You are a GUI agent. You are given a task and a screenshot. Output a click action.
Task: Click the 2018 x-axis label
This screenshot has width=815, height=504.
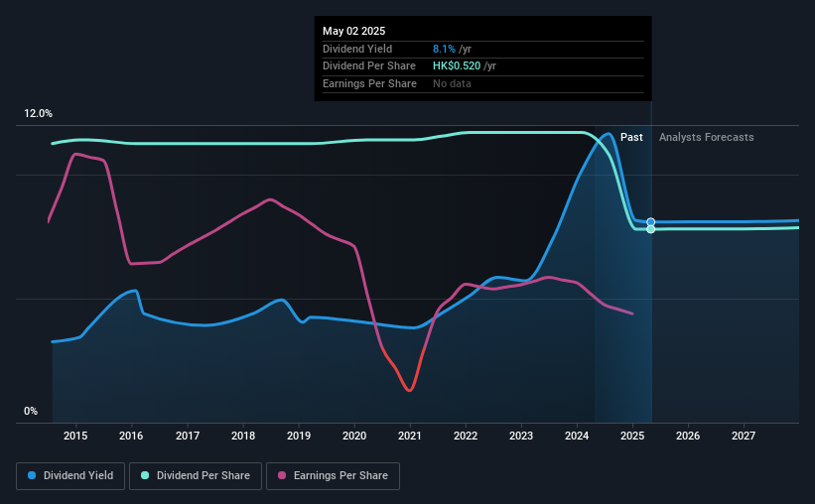click(x=243, y=436)
